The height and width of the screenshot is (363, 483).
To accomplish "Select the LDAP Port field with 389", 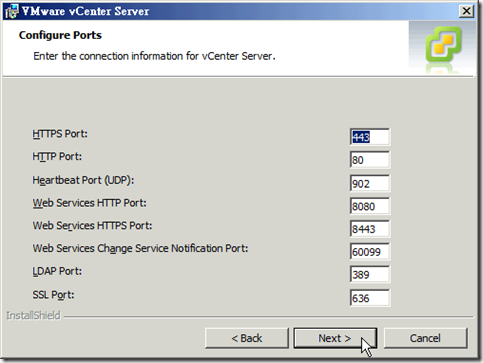I will [x=370, y=274].
